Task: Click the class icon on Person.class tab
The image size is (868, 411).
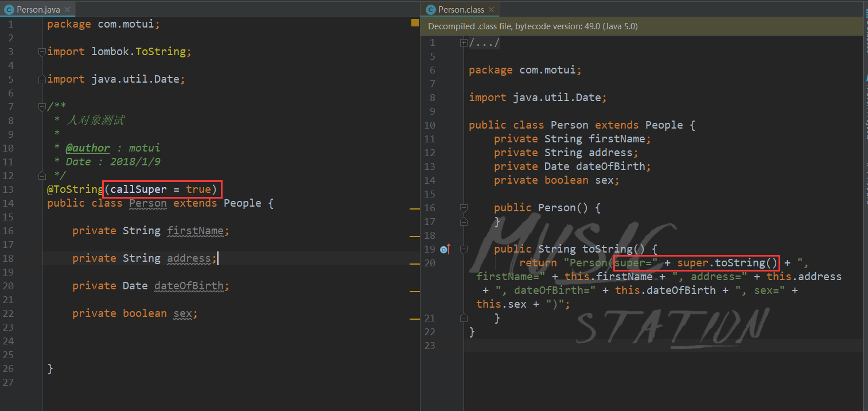Action: point(431,10)
